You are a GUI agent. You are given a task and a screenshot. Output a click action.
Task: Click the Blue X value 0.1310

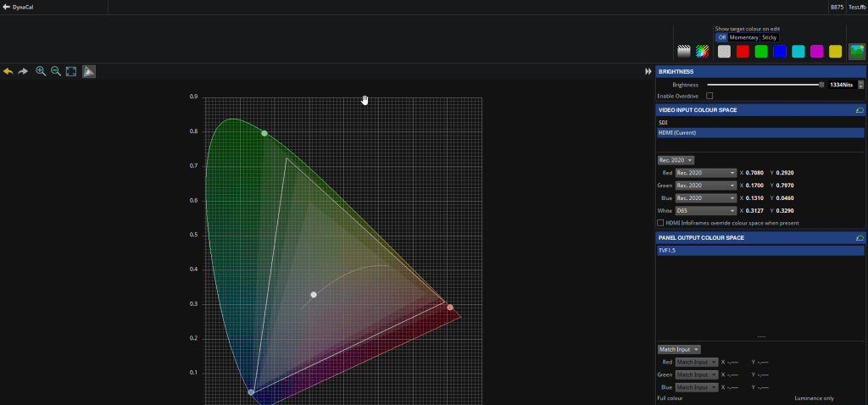[x=754, y=198]
